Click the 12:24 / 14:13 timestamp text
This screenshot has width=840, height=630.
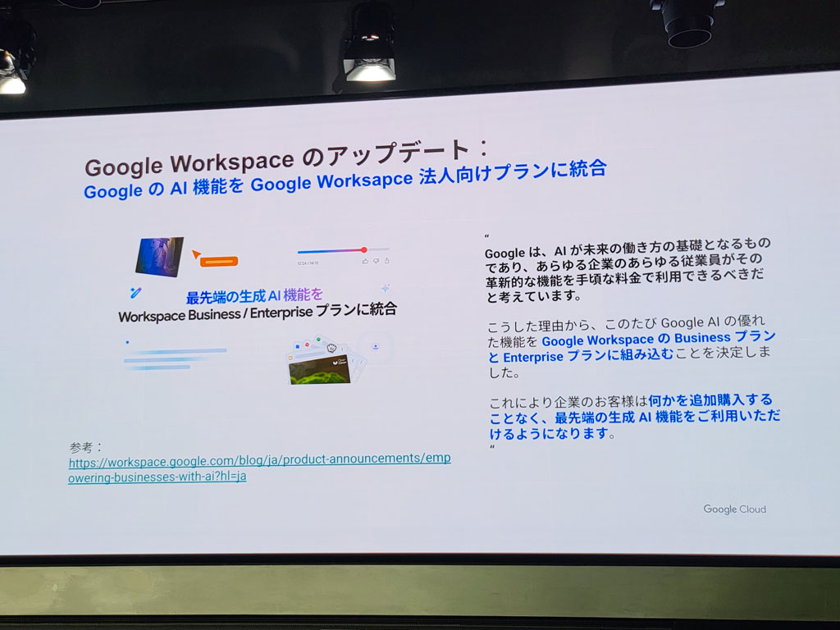coord(308,263)
